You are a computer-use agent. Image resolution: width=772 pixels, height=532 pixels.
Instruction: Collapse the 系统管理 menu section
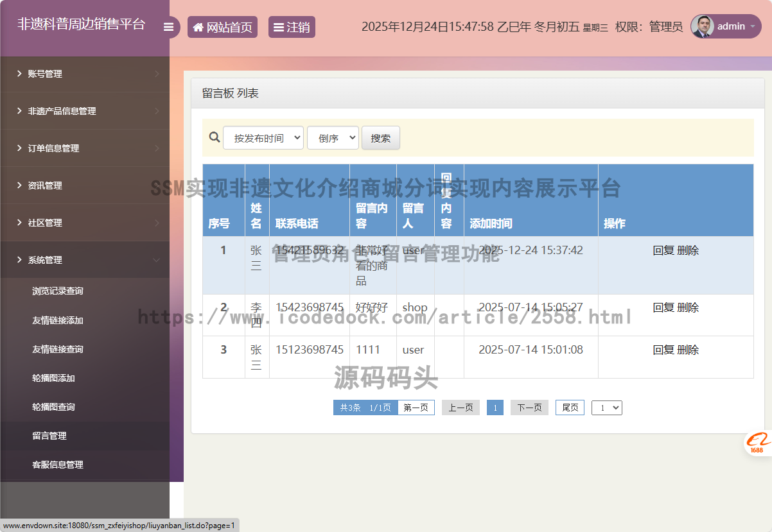click(x=85, y=260)
